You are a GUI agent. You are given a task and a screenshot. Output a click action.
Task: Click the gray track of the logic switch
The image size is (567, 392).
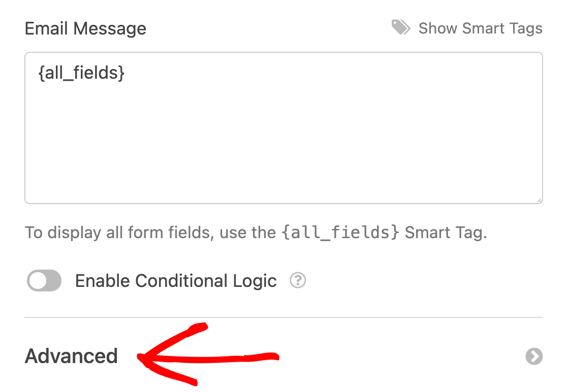[53, 281]
